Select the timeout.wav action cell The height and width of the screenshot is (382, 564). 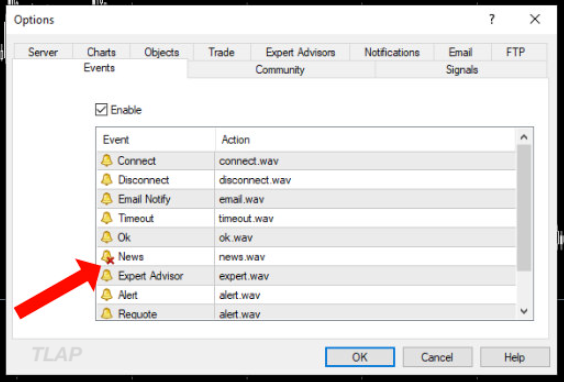365,218
